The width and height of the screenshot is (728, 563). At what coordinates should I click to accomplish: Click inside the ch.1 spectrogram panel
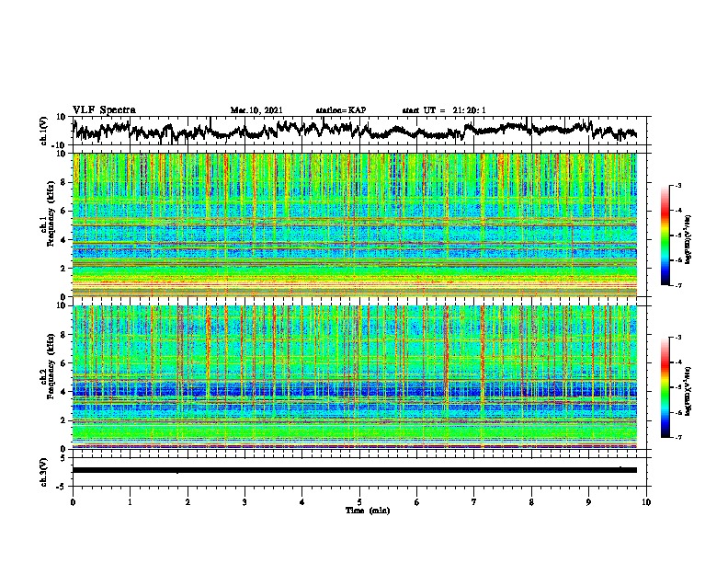[355, 224]
